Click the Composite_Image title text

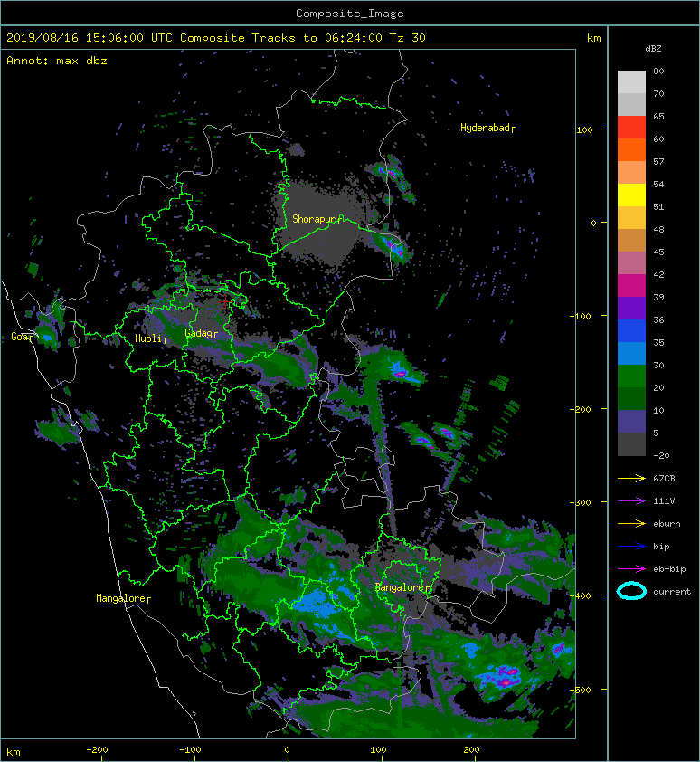[350, 14]
